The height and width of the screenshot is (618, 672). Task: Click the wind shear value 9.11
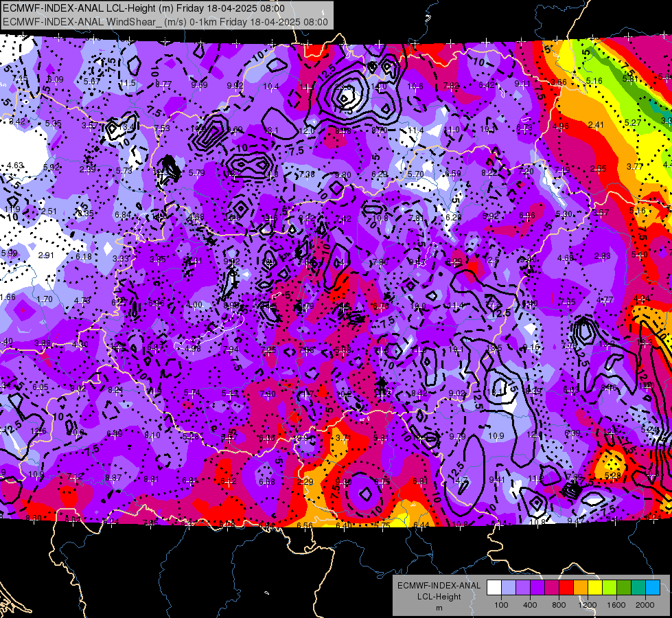pos(522,84)
